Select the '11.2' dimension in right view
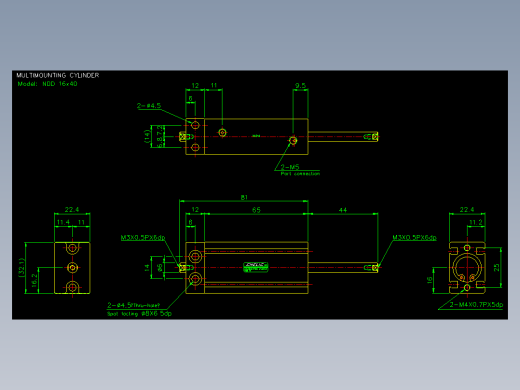The width and height of the screenshot is (520, 390). pyautogui.click(x=476, y=222)
